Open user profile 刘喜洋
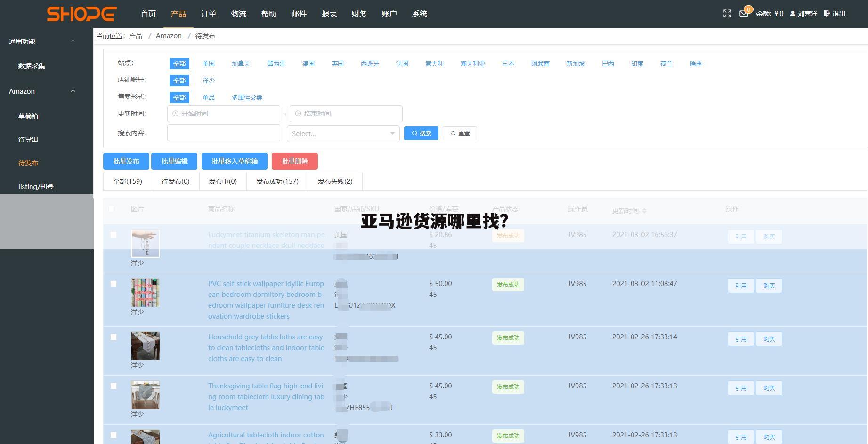The image size is (868, 444). pos(803,14)
